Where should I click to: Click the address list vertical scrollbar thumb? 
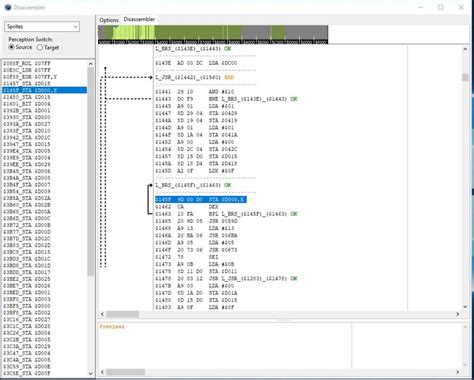point(91,172)
